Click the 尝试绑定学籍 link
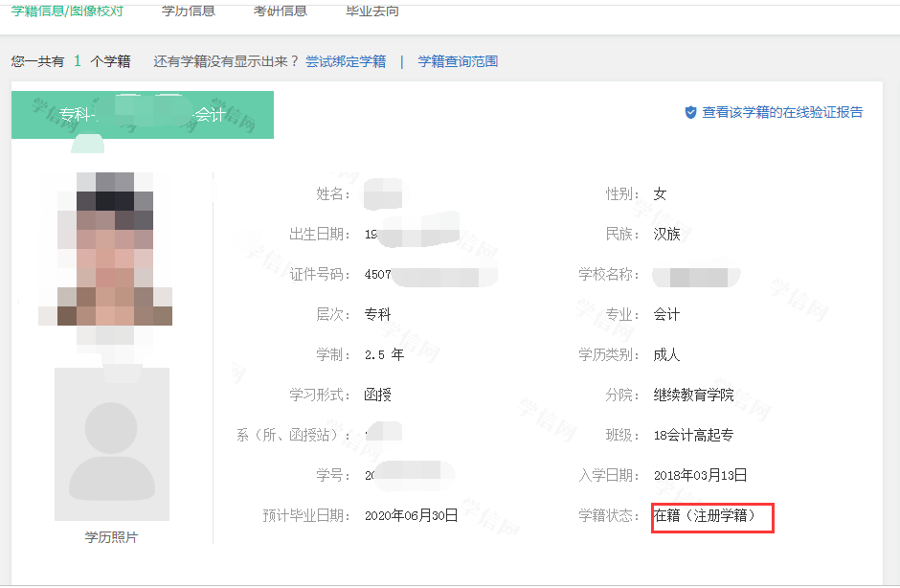Image resolution: width=900 pixels, height=588 pixels. coord(346,61)
